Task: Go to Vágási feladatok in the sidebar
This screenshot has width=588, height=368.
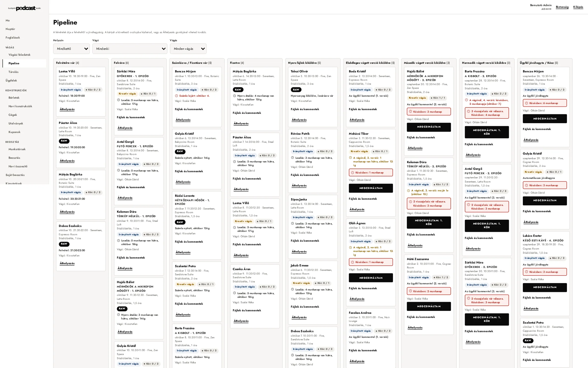Action: pos(20,55)
